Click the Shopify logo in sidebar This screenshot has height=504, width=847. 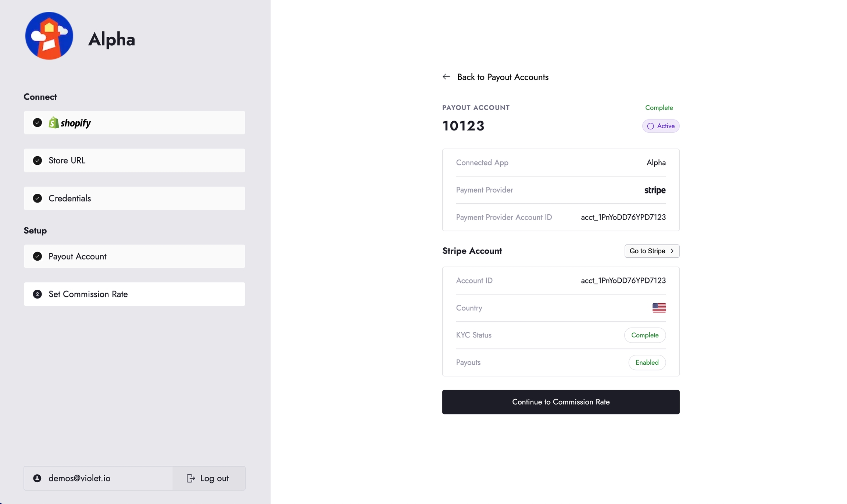(70, 123)
